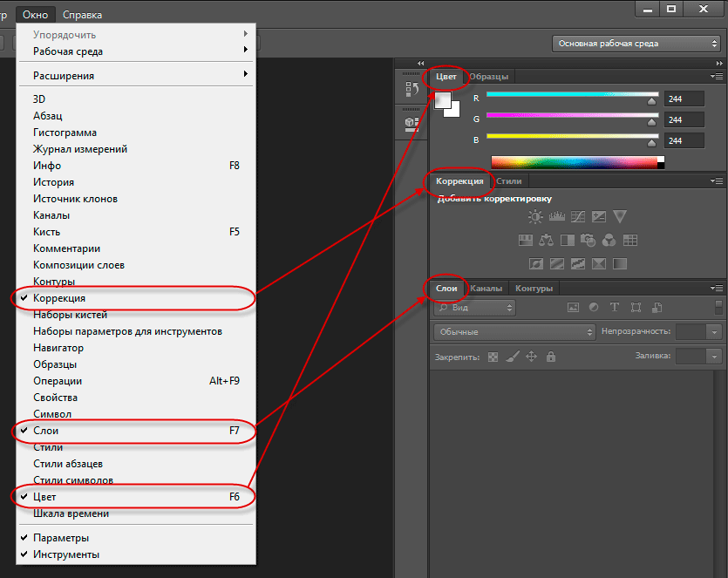The image size is (728, 578).
Task: Open the Основная рабочая среда workspace dropdown
Action: click(x=636, y=44)
